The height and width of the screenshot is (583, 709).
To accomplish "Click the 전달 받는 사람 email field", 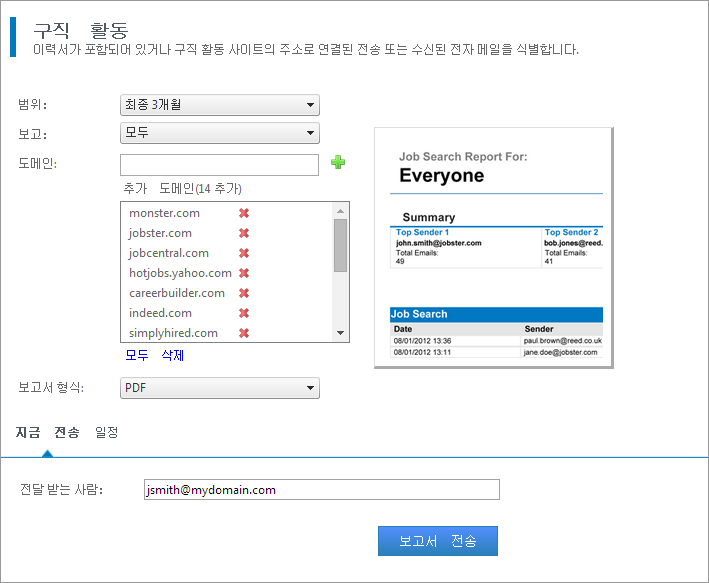I will pyautogui.click(x=320, y=490).
